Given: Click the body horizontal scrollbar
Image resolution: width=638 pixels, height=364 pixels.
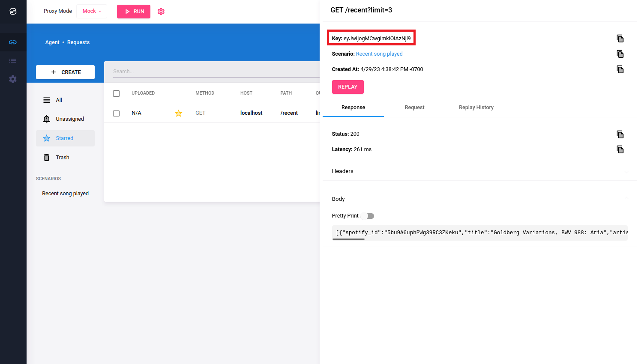Looking at the screenshot, I should coord(348,239).
